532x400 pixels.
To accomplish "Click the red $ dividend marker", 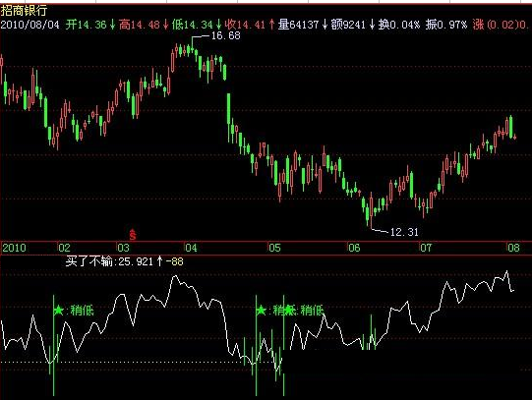I will 133,234.
